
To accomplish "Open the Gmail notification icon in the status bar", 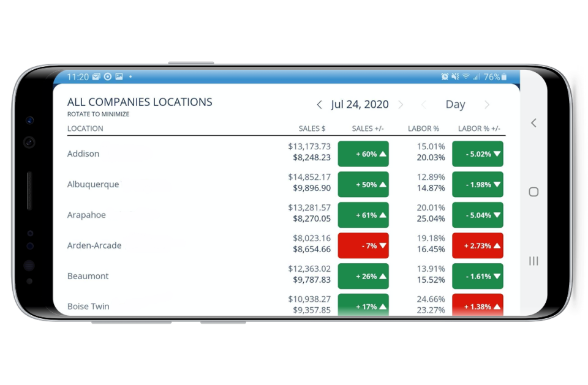I will point(95,77).
